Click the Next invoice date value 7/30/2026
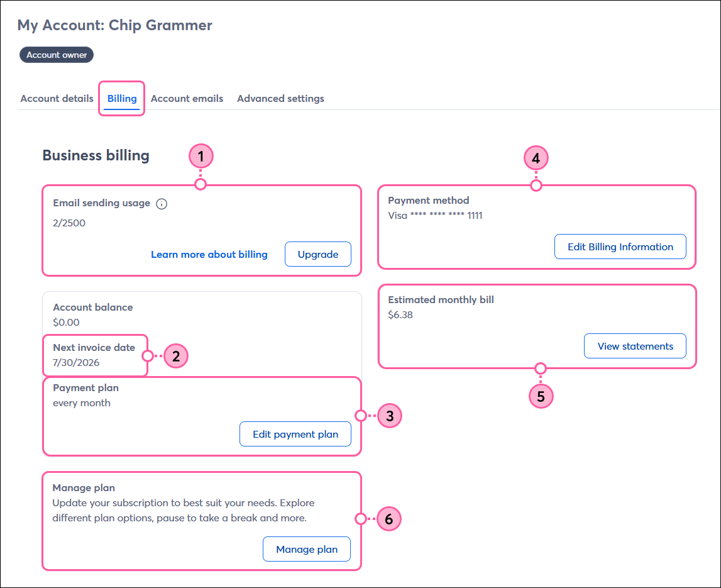721x588 pixels. click(76, 363)
